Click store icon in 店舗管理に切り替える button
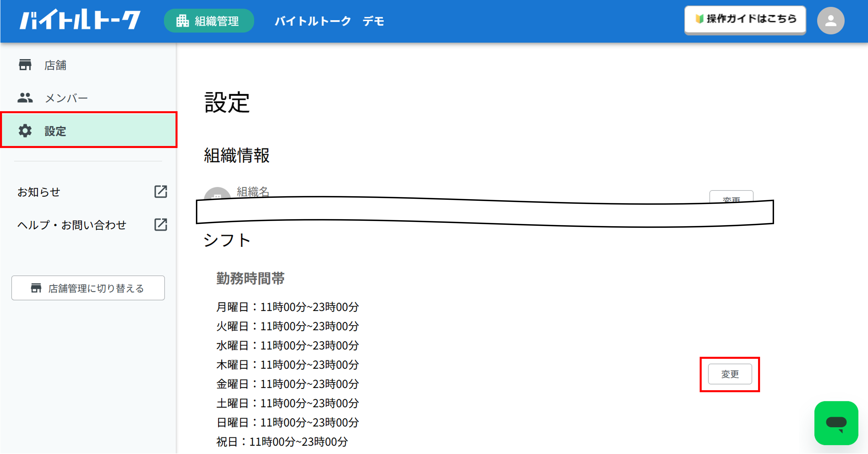 click(36, 288)
